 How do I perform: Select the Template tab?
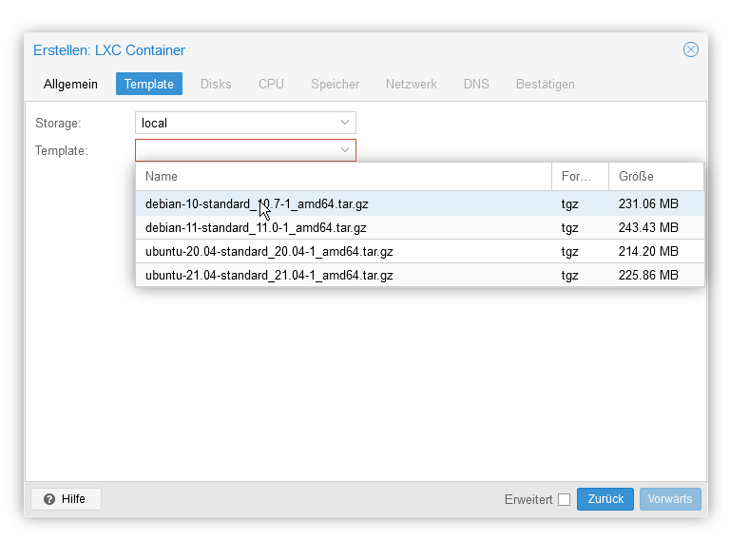click(149, 84)
